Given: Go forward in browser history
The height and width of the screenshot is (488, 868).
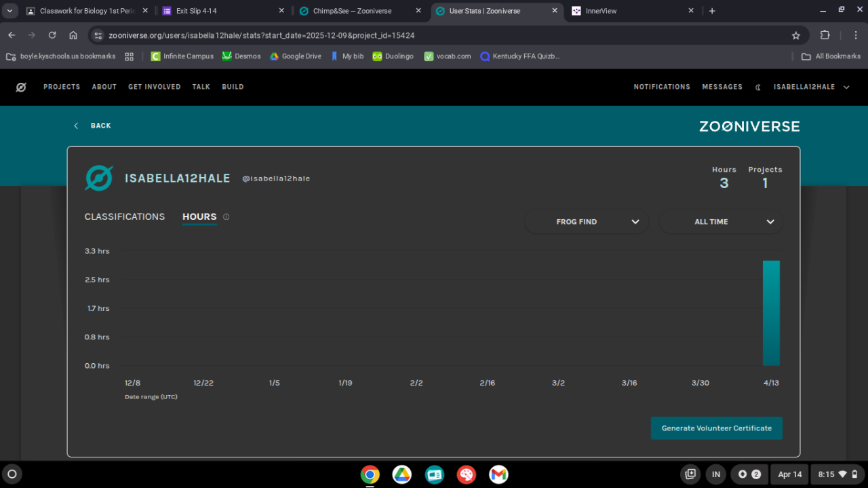Looking at the screenshot, I should pos(32,35).
